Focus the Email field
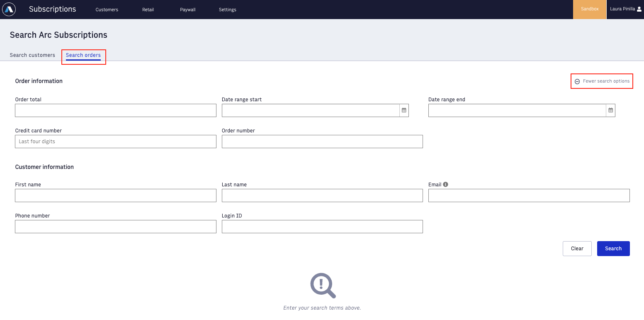 click(529, 195)
